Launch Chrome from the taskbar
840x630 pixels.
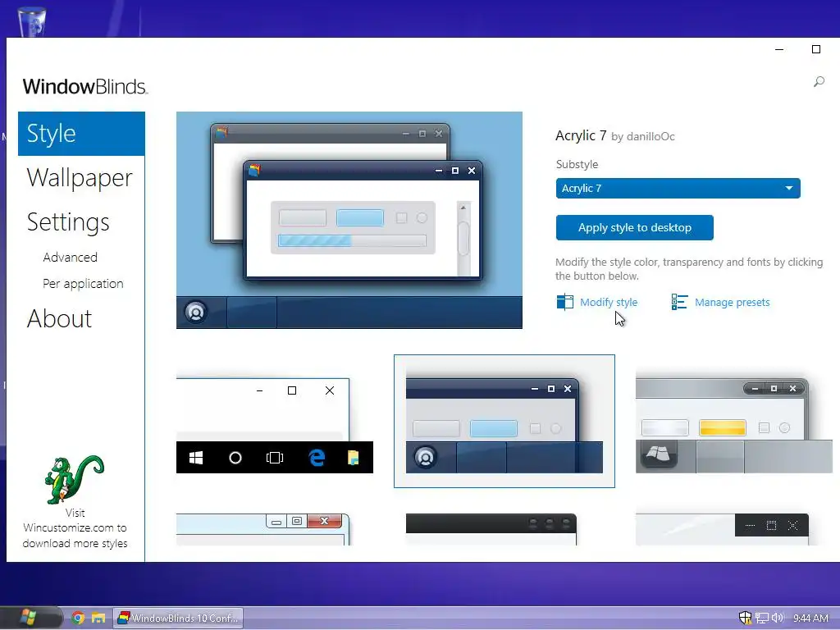(x=78, y=619)
